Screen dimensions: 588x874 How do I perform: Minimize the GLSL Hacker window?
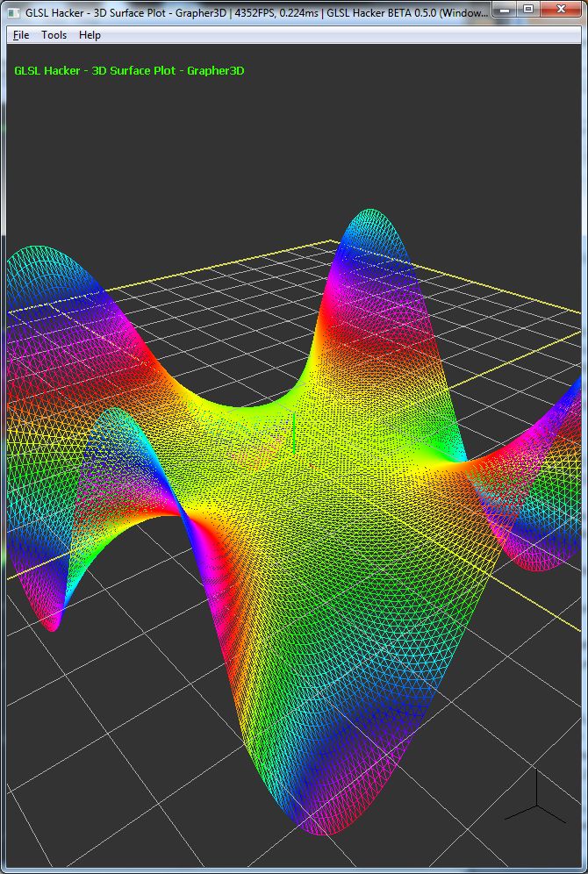click(x=506, y=10)
